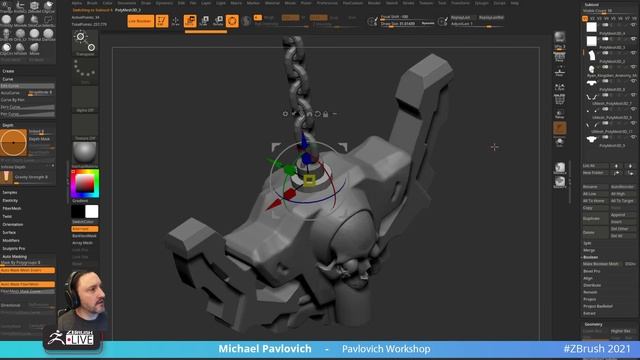640x360 pixels.
Task: Toggle the Gizmo 3D circular icon
Action: click(x=232, y=21)
